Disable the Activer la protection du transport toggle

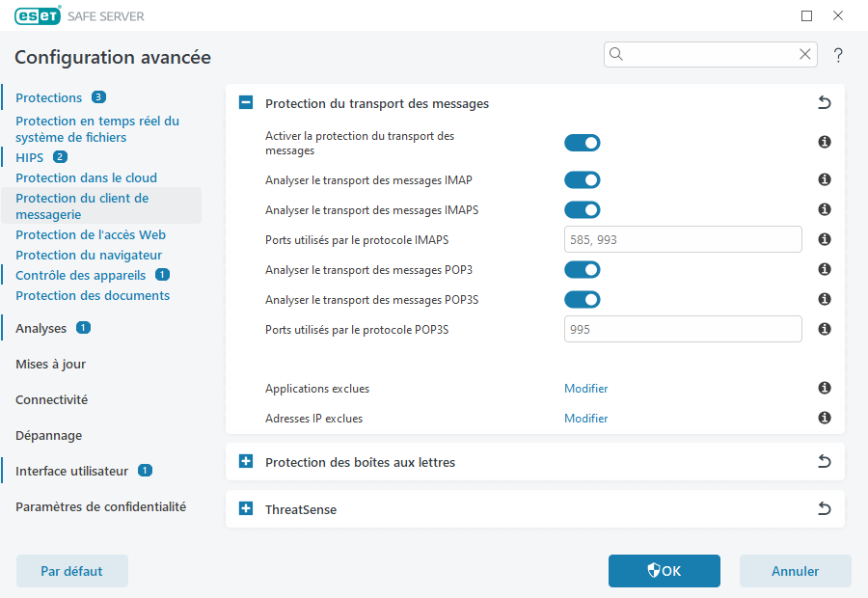[583, 142]
